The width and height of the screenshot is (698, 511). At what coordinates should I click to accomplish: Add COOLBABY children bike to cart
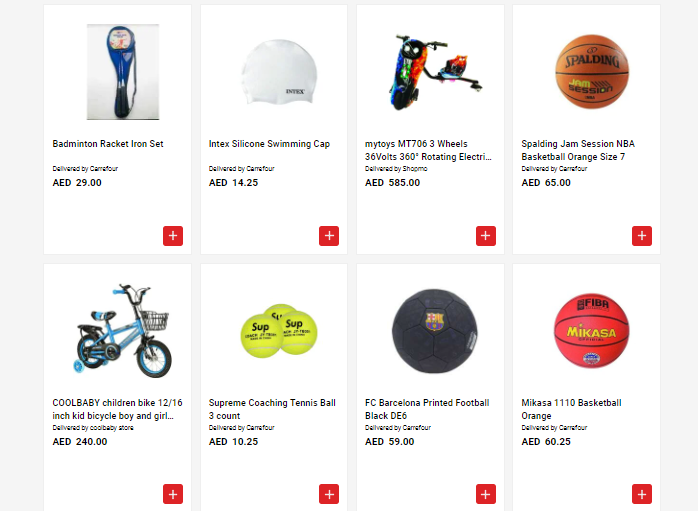173,494
